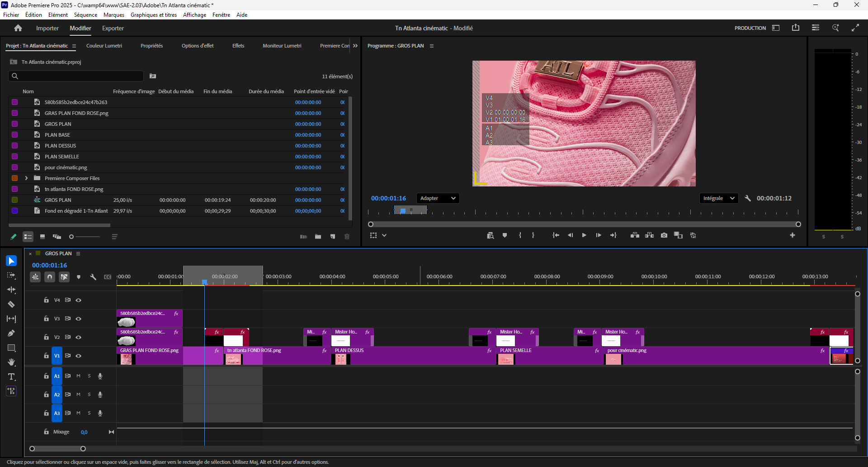Screen dimensions: 868x467
Task: Click the Home icon
Action: coord(18,28)
